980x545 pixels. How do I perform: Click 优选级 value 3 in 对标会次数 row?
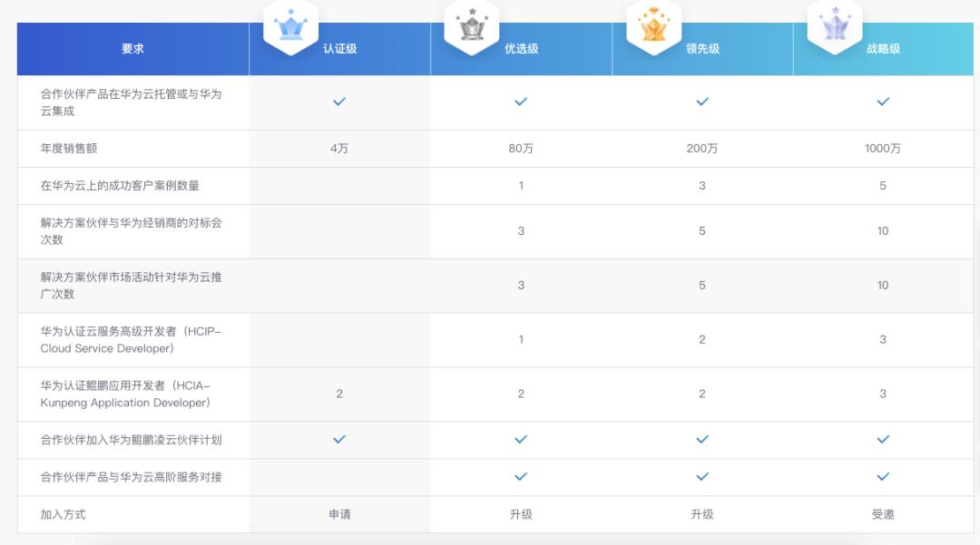click(x=521, y=231)
